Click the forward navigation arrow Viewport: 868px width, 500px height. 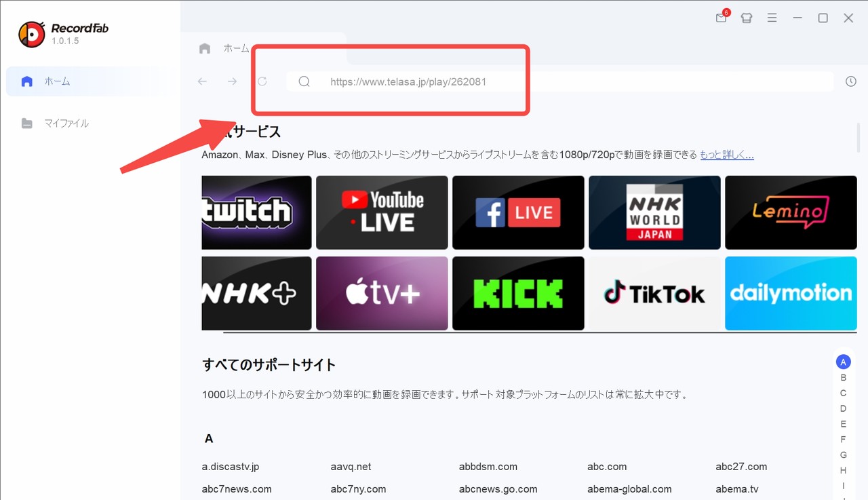(x=231, y=81)
